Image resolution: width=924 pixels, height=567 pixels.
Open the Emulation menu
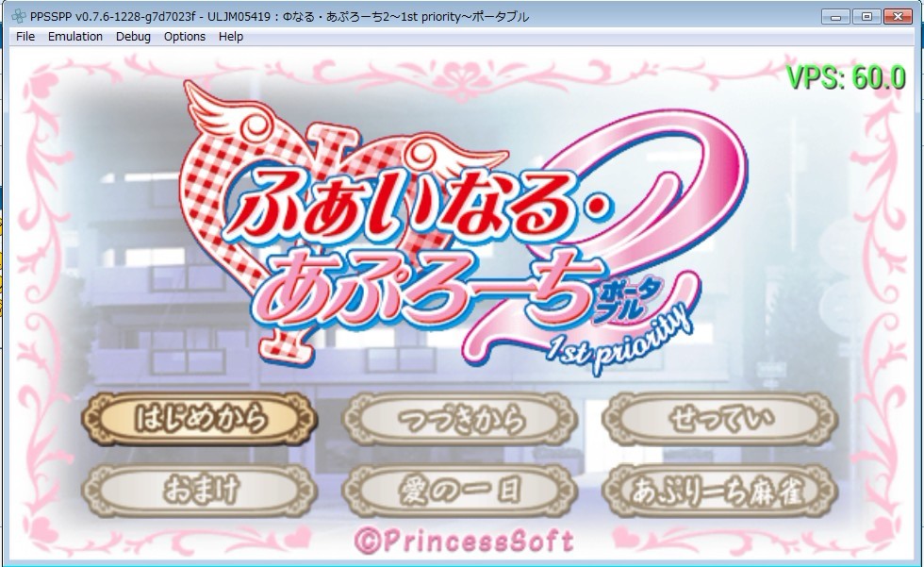click(74, 37)
